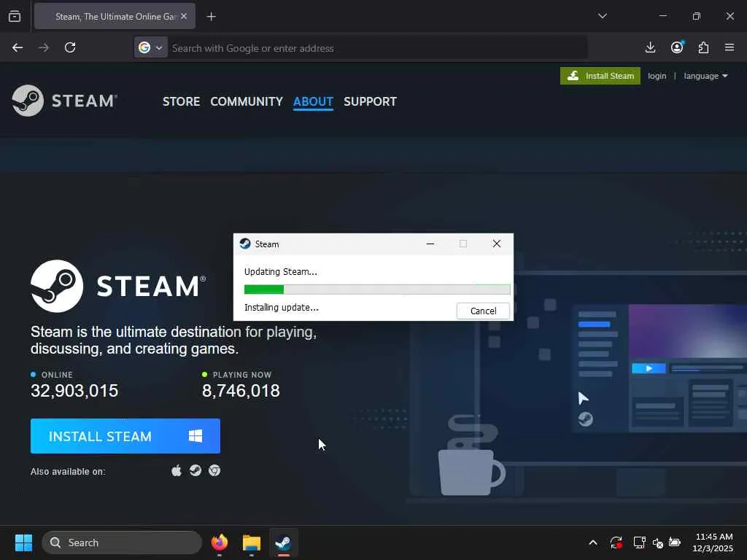Open the clock showing 11:45 AM
This screenshot has width=747, height=560.
point(713,542)
